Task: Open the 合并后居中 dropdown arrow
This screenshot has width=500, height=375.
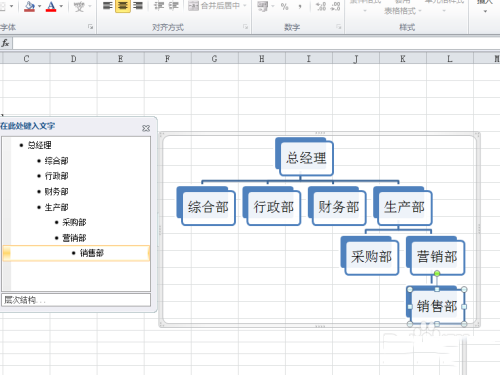Action: click(x=245, y=6)
